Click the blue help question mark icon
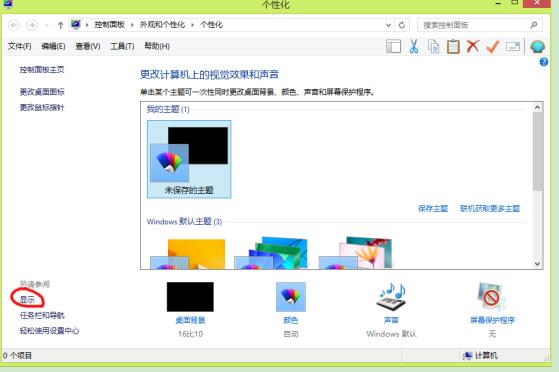The width and height of the screenshot is (559, 372). click(x=544, y=62)
